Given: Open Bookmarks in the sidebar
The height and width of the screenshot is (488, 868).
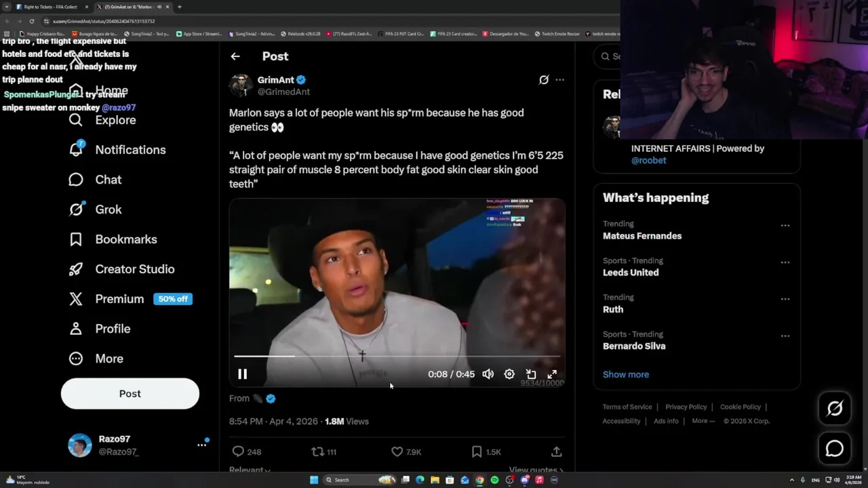Looking at the screenshot, I should point(113,239).
